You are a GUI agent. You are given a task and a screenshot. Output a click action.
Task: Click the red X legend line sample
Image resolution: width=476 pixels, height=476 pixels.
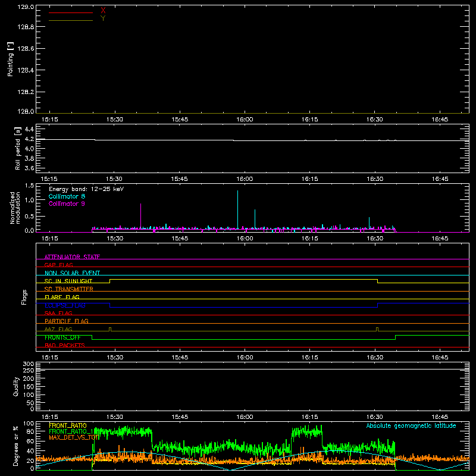71,12
